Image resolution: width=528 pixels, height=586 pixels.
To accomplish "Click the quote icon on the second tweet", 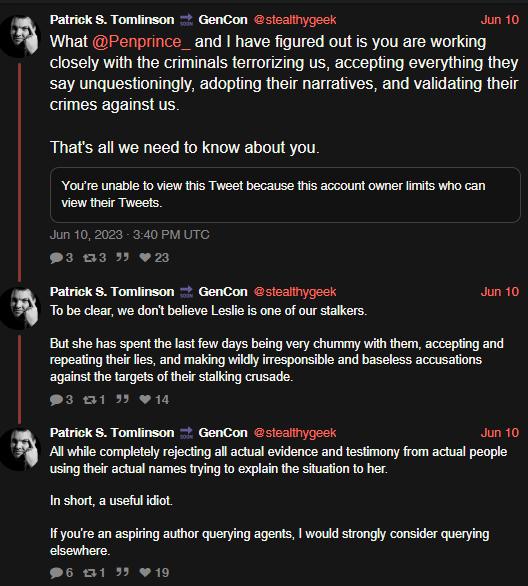I will (122, 399).
